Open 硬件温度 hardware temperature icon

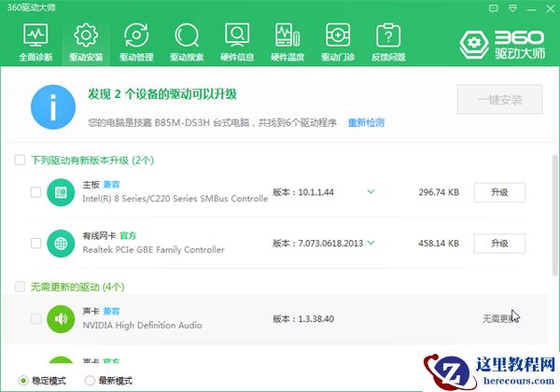pos(287,42)
